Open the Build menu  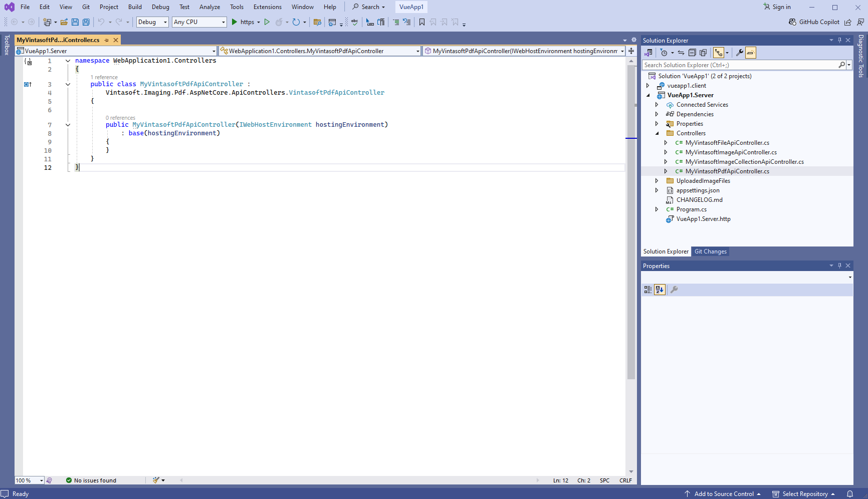point(135,7)
